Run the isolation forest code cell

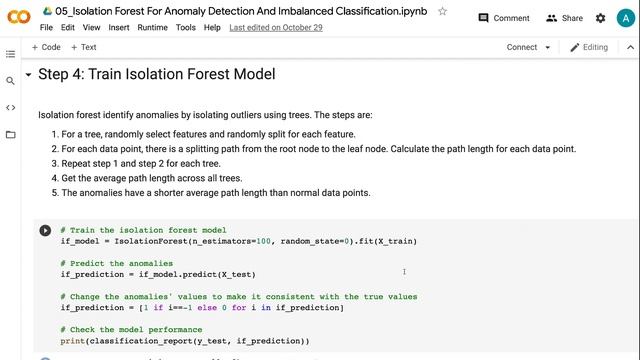(45, 231)
